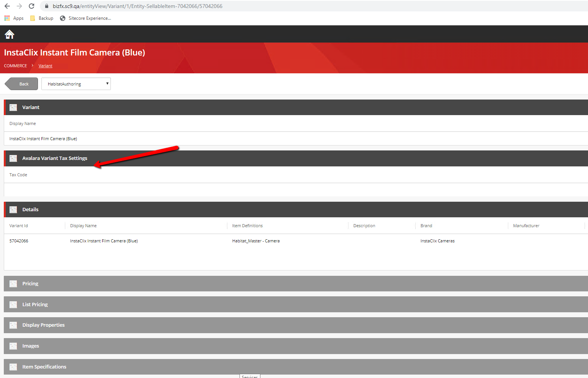588x378 pixels.
Task: Click the Variant section header icon
Action: click(13, 108)
